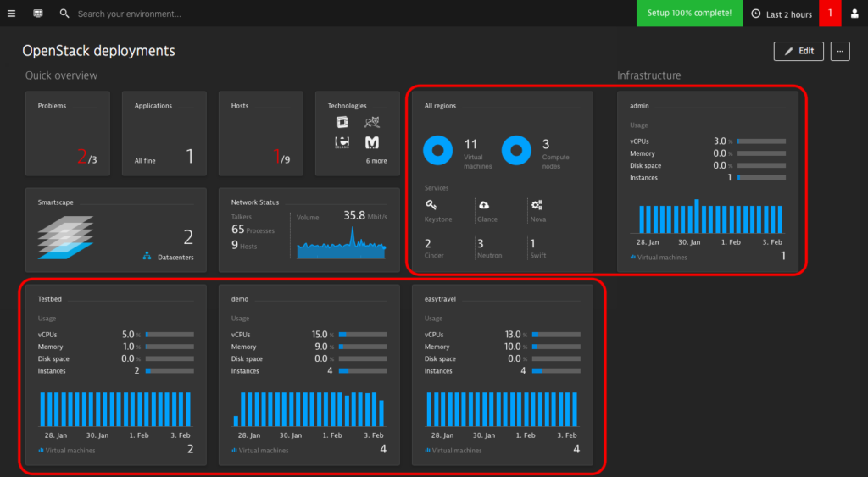This screenshot has height=477, width=868.
Task: Open the Hosts tile
Action: click(x=261, y=133)
